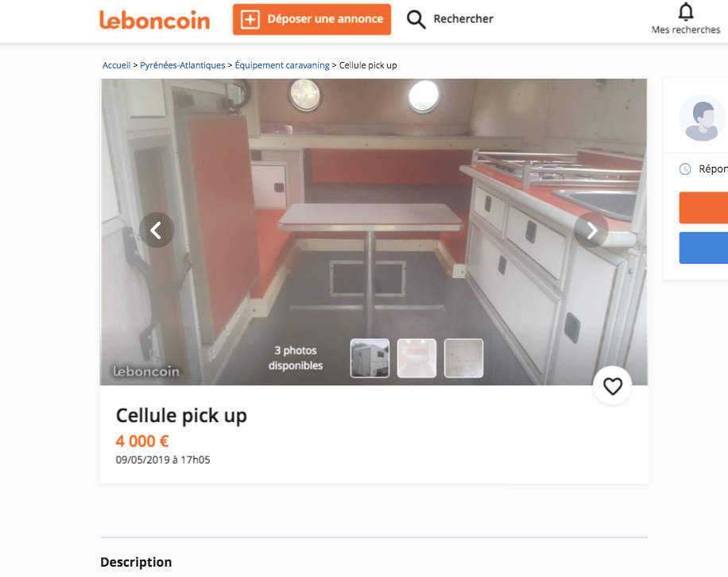The image size is (728, 577).
Task: Click the Déposer une annonce button
Action: click(x=312, y=20)
